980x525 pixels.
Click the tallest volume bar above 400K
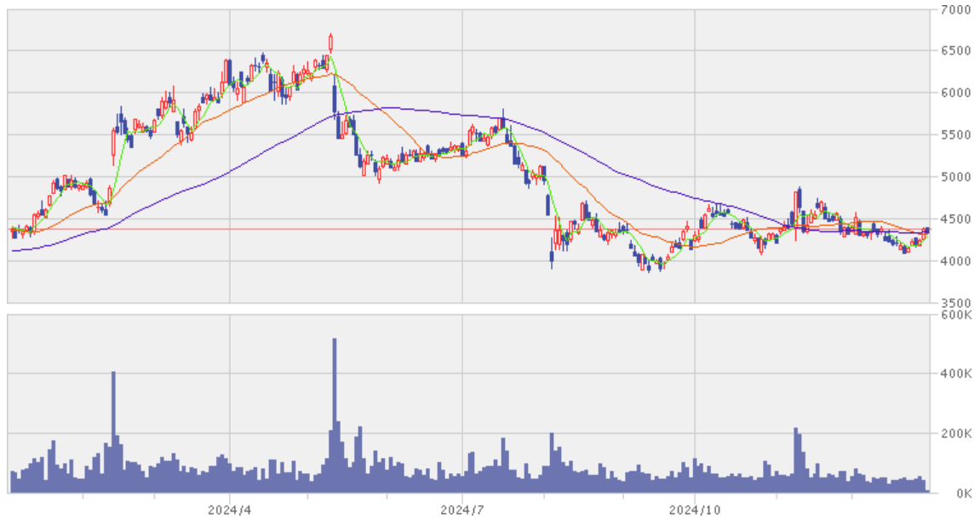335,416
